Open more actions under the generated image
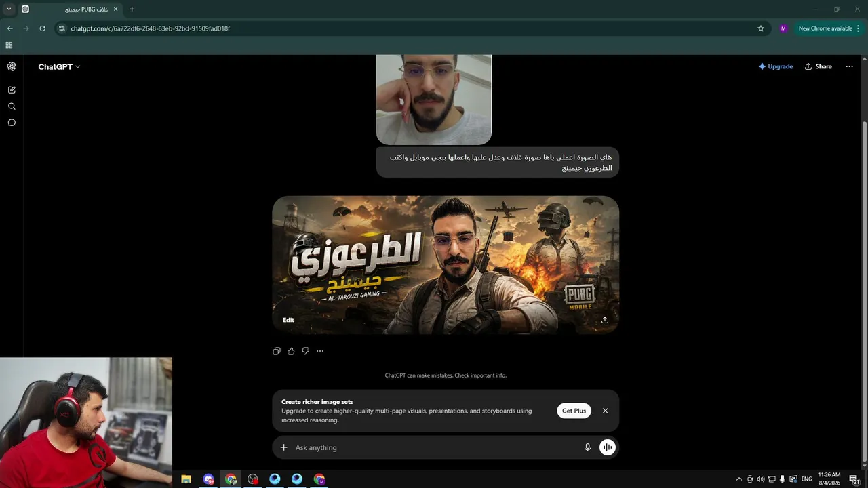This screenshot has width=868, height=488. [x=320, y=351]
